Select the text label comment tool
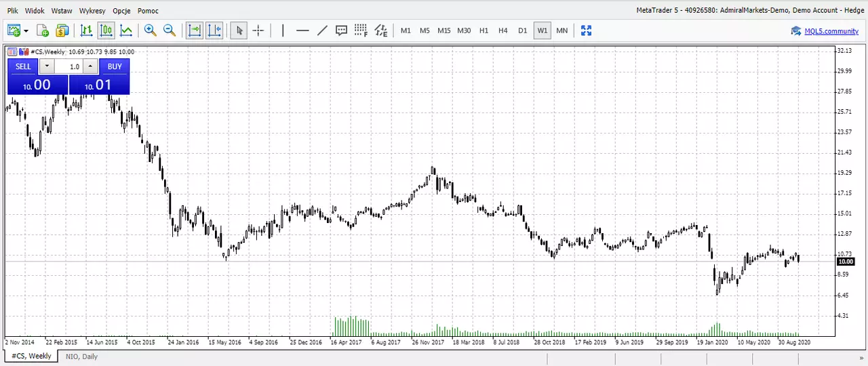Screen dimensions: 868x366 click(342, 30)
